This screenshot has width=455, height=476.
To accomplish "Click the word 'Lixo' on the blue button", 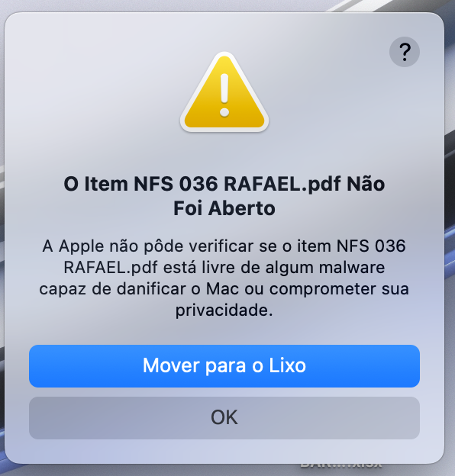I will pos(287,365).
